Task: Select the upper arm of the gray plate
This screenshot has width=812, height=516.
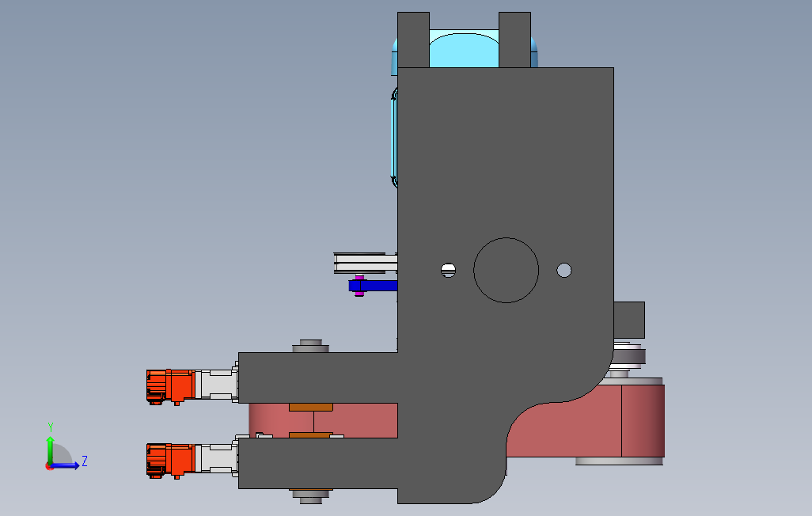Action: click(x=318, y=378)
